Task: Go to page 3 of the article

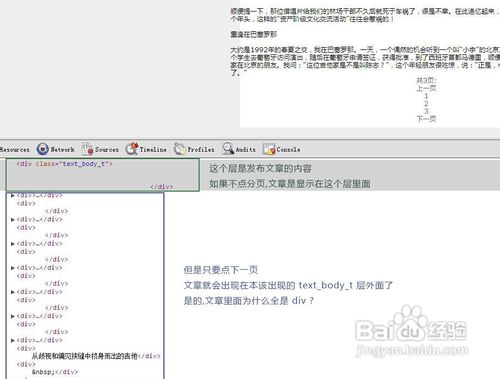Action: 426,111
